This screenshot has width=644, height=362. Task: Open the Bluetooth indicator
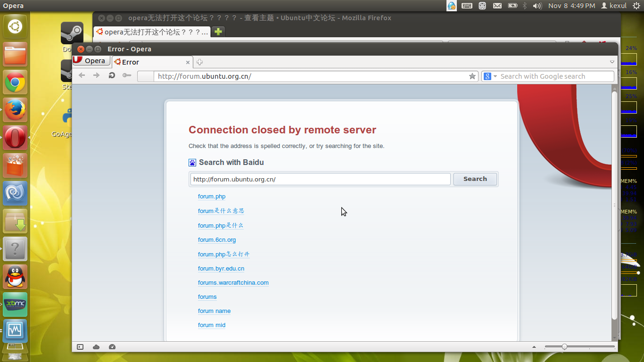525,6
